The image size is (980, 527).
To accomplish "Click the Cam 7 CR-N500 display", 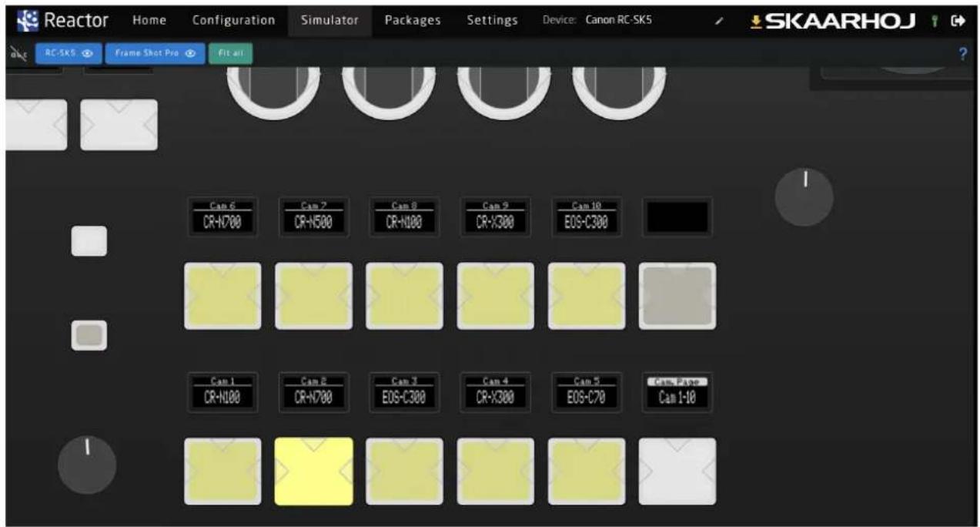I will (313, 217).
